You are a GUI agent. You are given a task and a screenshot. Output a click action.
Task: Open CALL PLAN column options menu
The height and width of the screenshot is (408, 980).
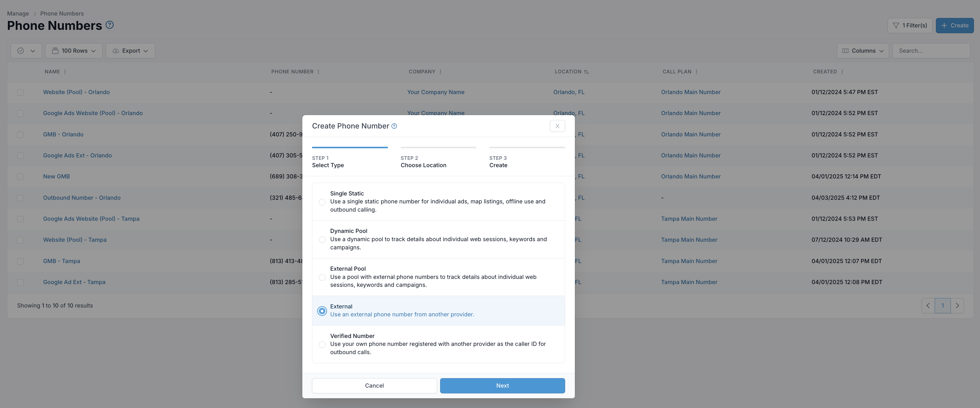click(696, 72)
